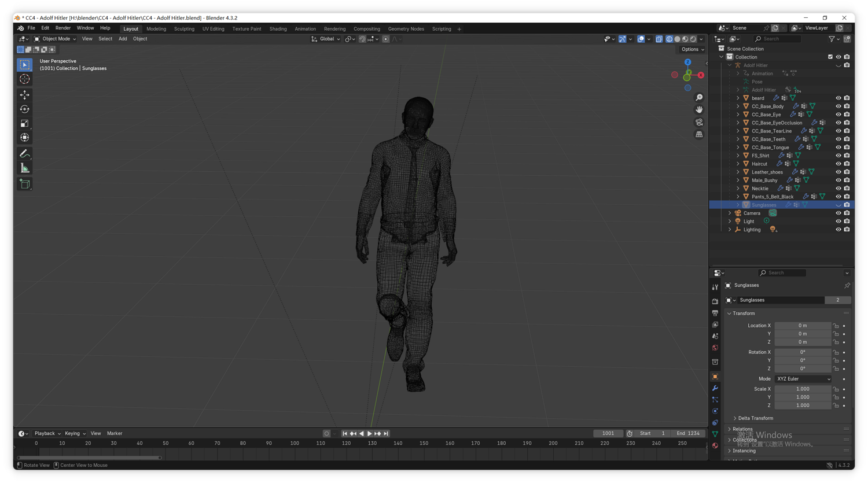
Task: Activate the Scale tool
Action: [24, 123]
